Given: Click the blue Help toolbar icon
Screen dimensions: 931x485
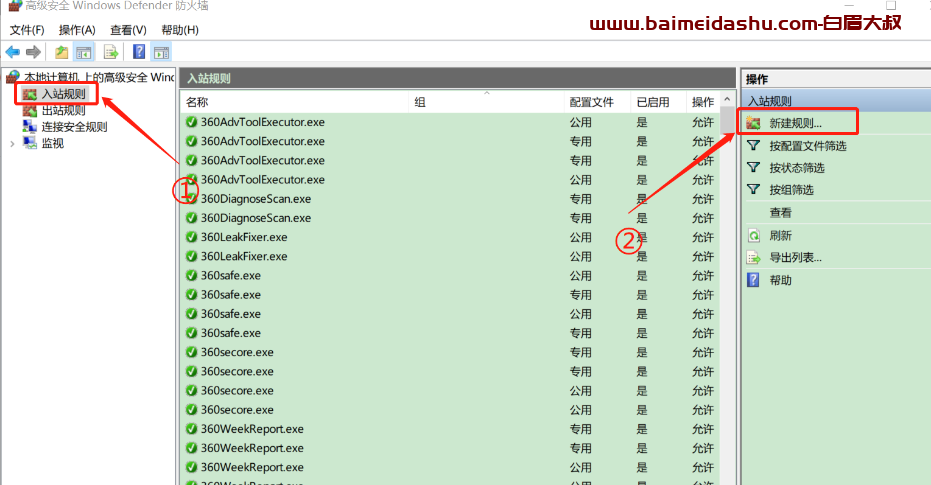Looking at the screenshot, I should pyautogui.click(x=139, y=52).
